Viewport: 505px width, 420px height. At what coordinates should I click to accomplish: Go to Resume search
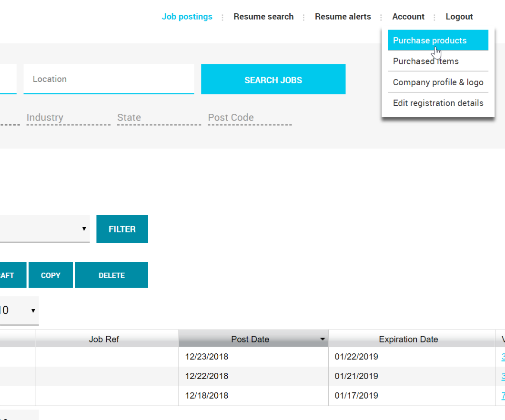click(263, 16)
